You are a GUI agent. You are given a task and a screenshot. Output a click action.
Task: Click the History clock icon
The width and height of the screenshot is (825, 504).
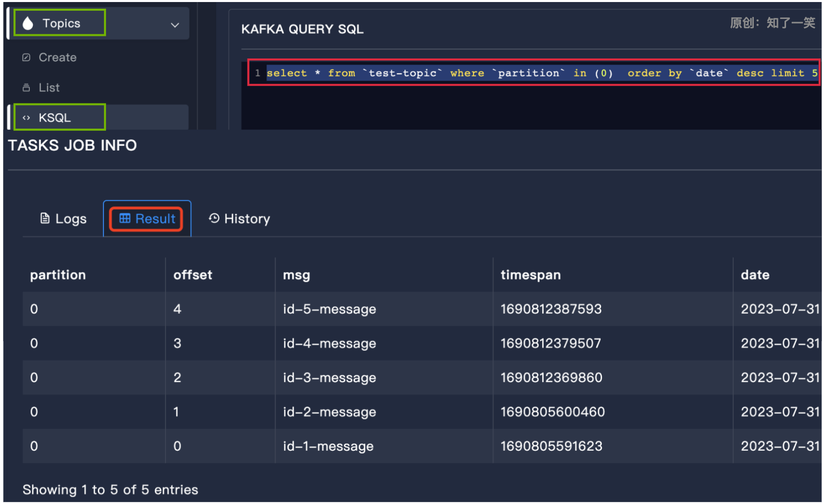[x=214, y=218]
